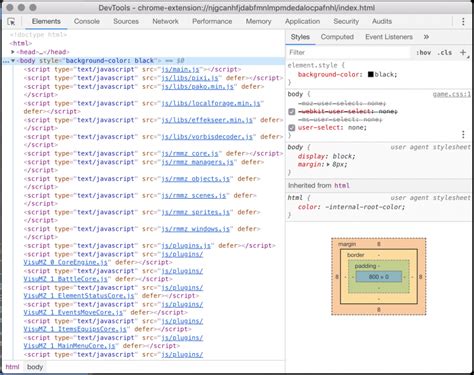
Task: Click the border label in box model
Action: point(355,255)
